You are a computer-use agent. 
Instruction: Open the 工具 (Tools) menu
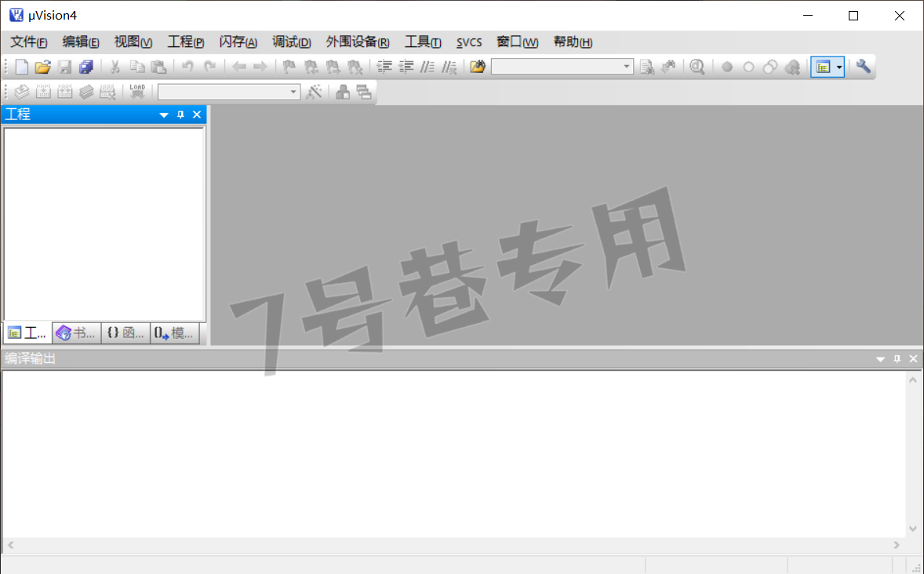pyautogui.click(x=423, y=42)
